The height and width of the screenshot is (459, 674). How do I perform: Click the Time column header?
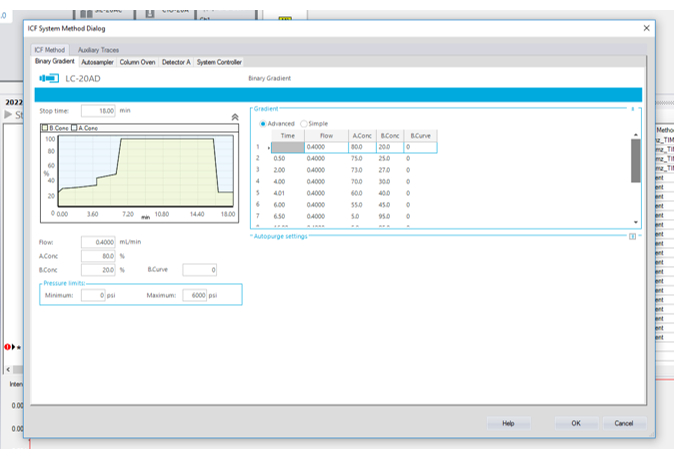[x=288, y=135]
